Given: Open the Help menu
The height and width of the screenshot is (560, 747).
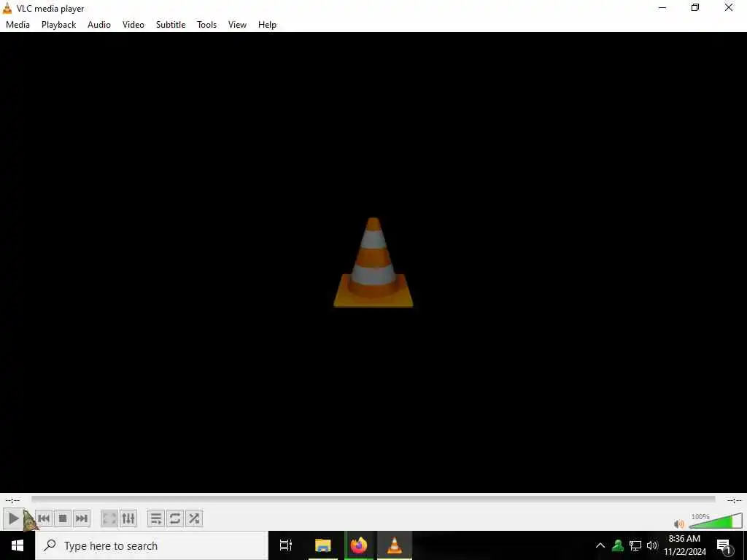Looking at the screenshot, I should (x=267, y=25).
